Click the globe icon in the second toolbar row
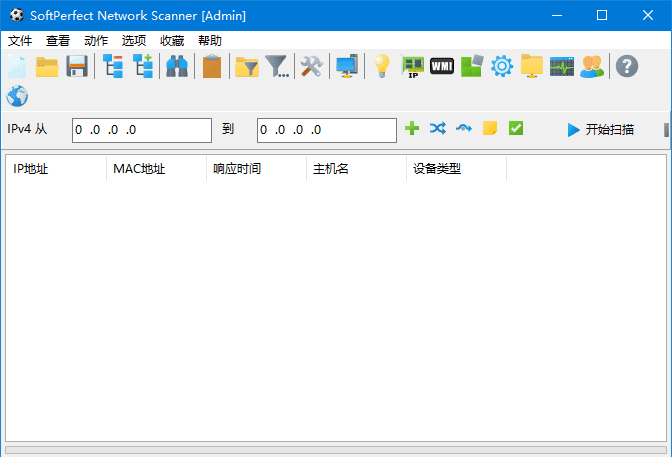This screenshot has height=457, width=672. [17, 96]
